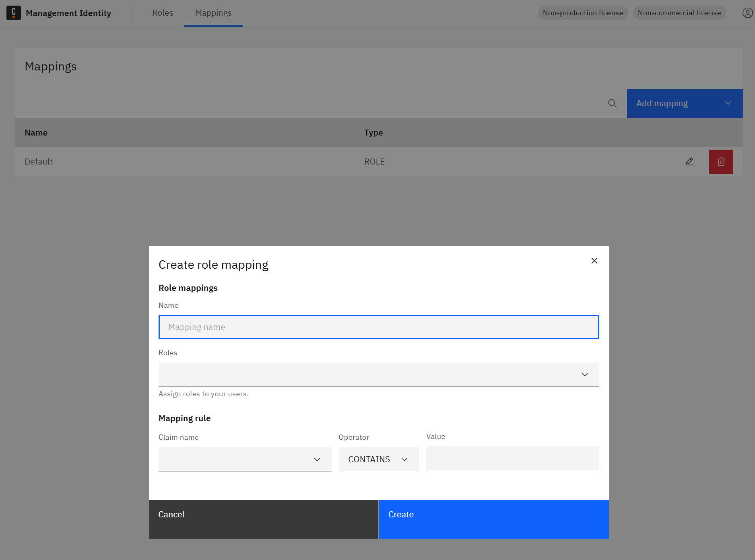This screenshot has width=755, height=560.
Task: Create the new role mapping
Action: (494, 519)
